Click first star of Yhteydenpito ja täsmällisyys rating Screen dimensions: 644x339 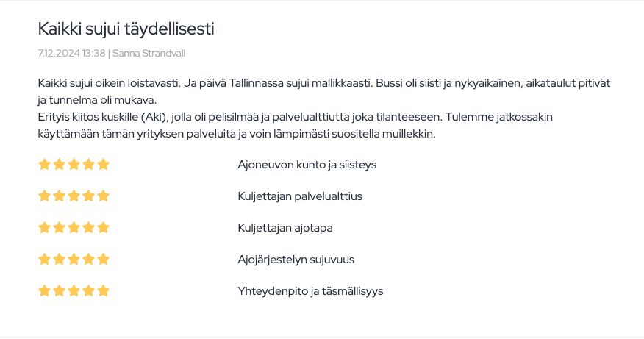[x=44, y=290]
